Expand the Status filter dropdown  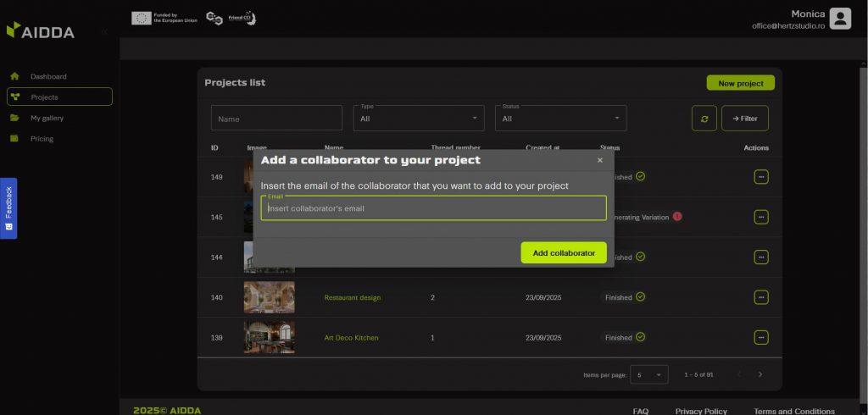coord(560,119)
